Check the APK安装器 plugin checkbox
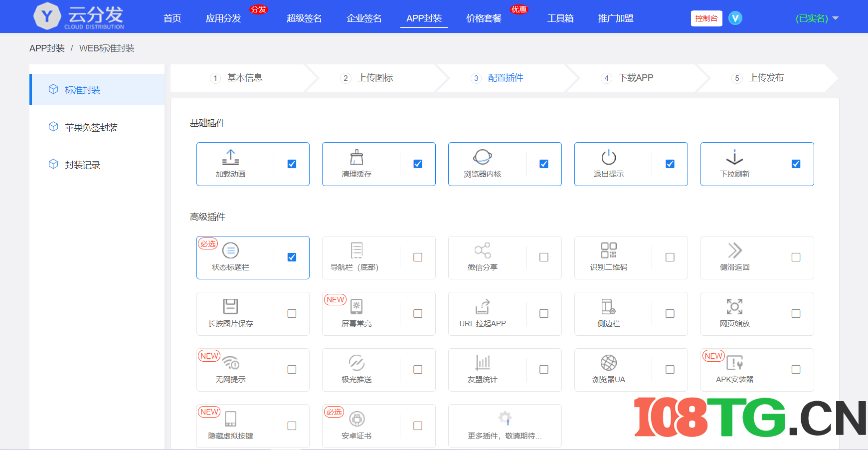This screenshot has height=450, width=868. tap(796, 369)
